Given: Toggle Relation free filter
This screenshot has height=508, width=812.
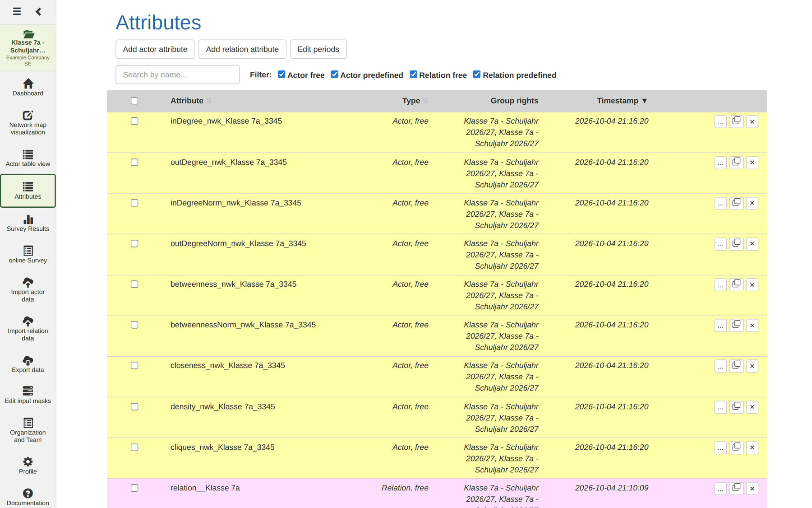Looking at the screenshot, I should point(413,75).
